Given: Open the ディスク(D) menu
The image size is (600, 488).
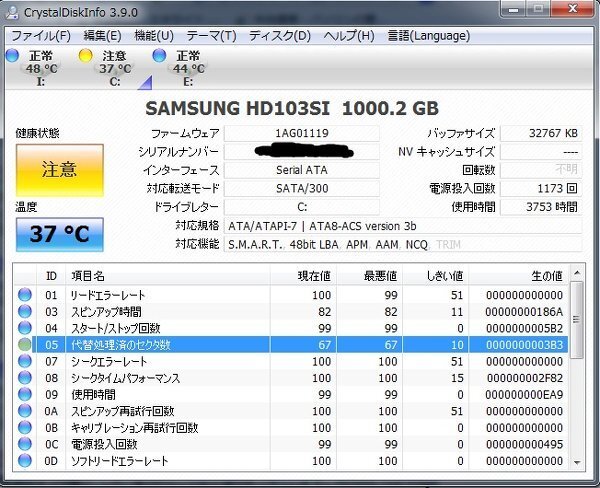Looking at the screenshot, I should pos(280,36).
